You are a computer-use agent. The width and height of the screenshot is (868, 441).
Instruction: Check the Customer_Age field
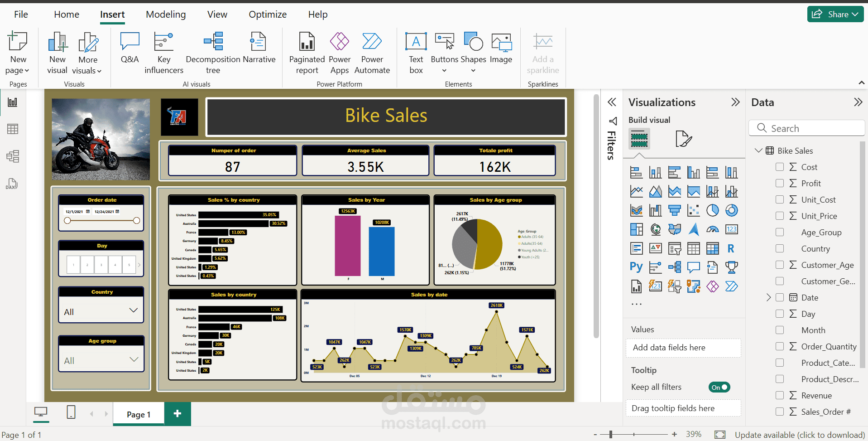click(x=780, y=265)
